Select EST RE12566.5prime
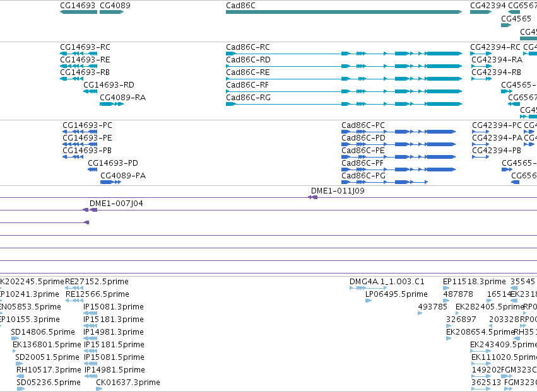Screen dimensions: 537x392 (98, 294)
